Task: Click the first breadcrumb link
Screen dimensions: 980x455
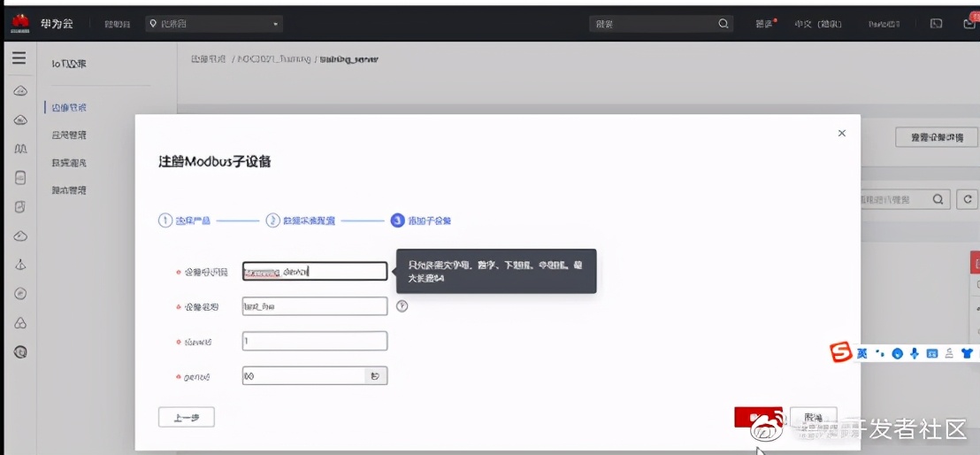Action: 208,58
